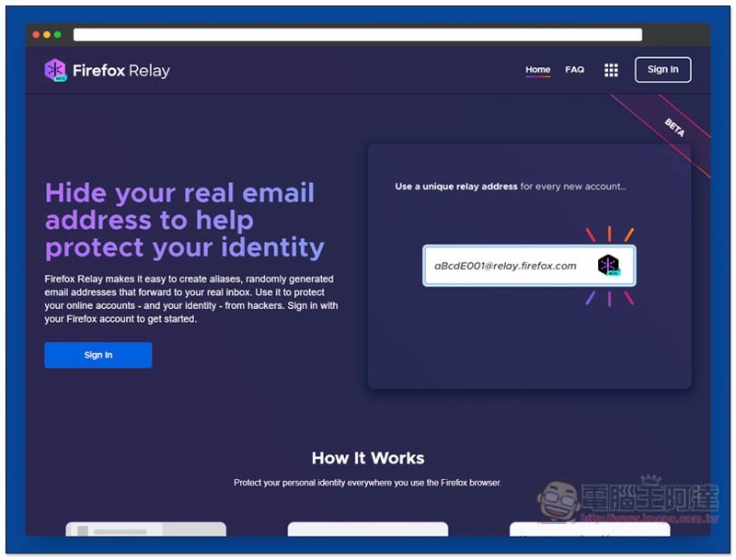Click the red close window dot
This screenshot has height=560, width=736.
(x=36, y=35)
